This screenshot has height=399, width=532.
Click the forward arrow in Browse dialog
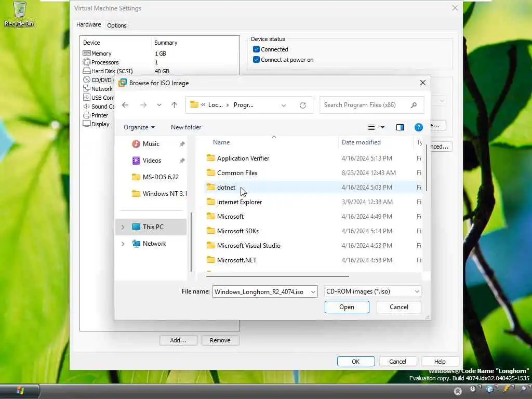coord(143,105)
